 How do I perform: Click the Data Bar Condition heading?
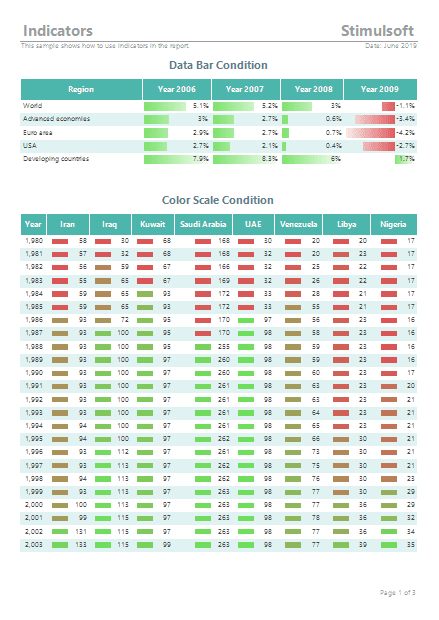218,65
